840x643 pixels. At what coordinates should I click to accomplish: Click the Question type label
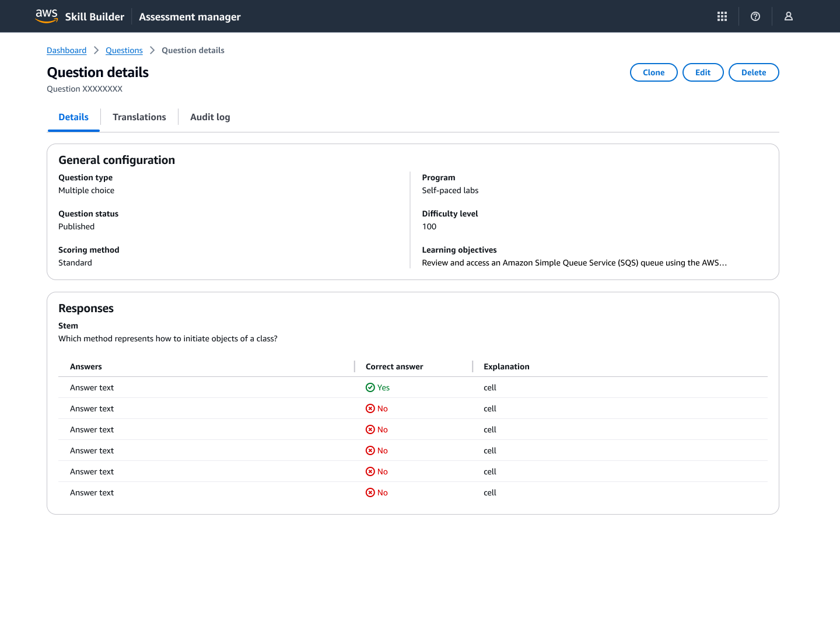click(86, 177)
